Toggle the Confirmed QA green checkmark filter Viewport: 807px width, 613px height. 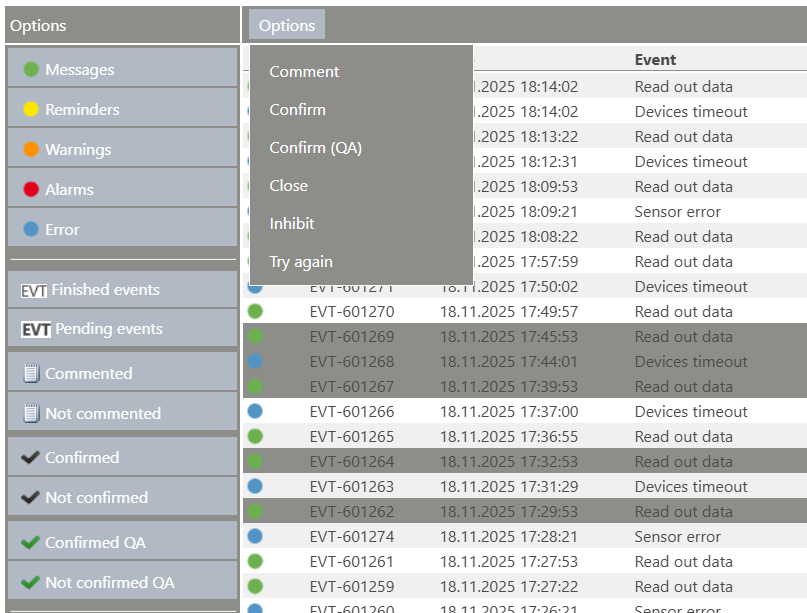[33, 539]
